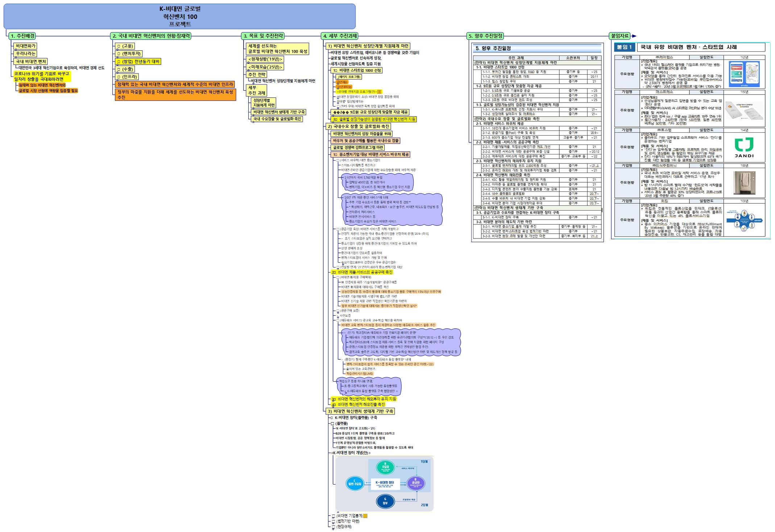Click the purple B 공급자 circle

[415, 483]
